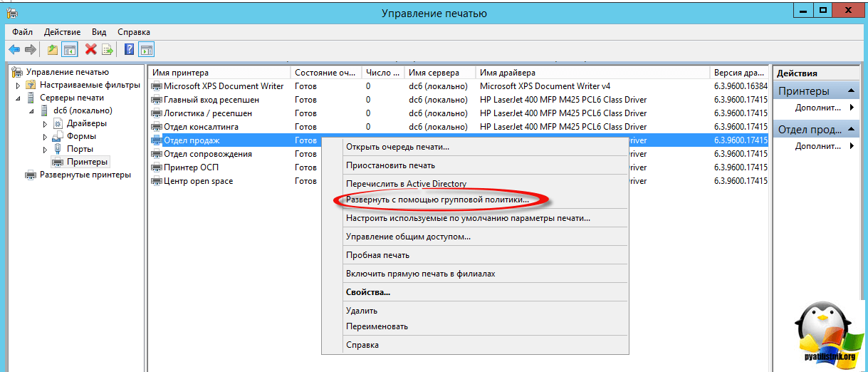This screenshot has width=868, height=372.
Task: Click the Back arrow toolbar icon
Action: pos(14,50)
